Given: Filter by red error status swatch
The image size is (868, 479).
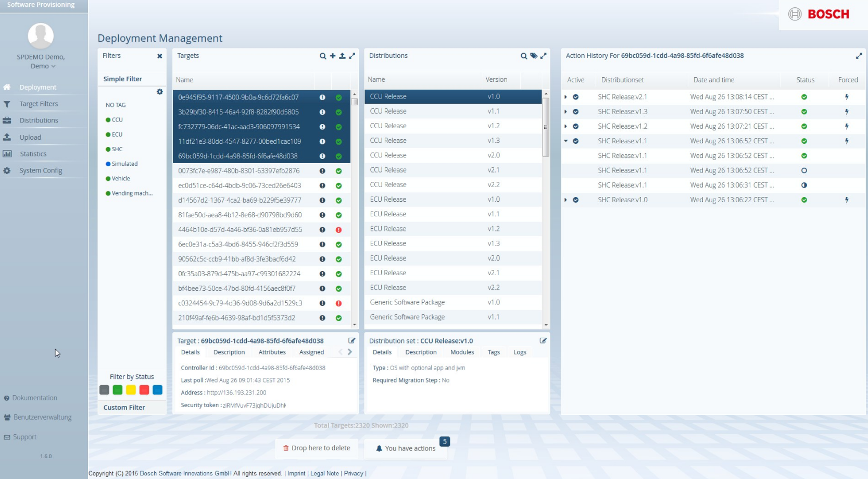Looking at the screenshot, I should 144,390.
